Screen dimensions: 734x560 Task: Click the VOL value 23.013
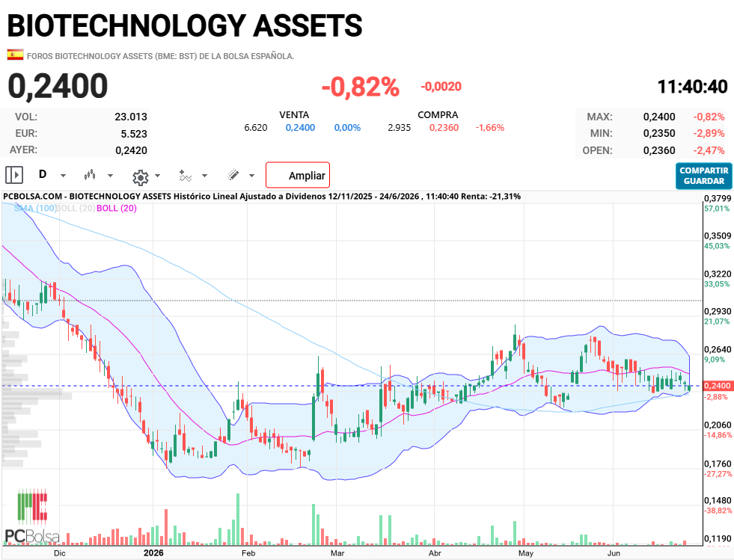tap(131, 117)
